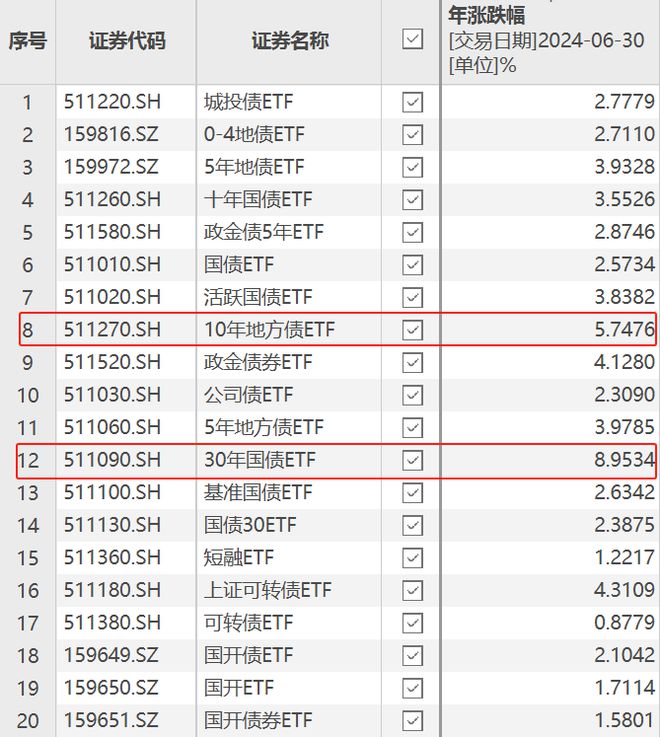Click the name 国开债券ETF
The height and width of the screenshot is (737, 660).
point(258,720)
